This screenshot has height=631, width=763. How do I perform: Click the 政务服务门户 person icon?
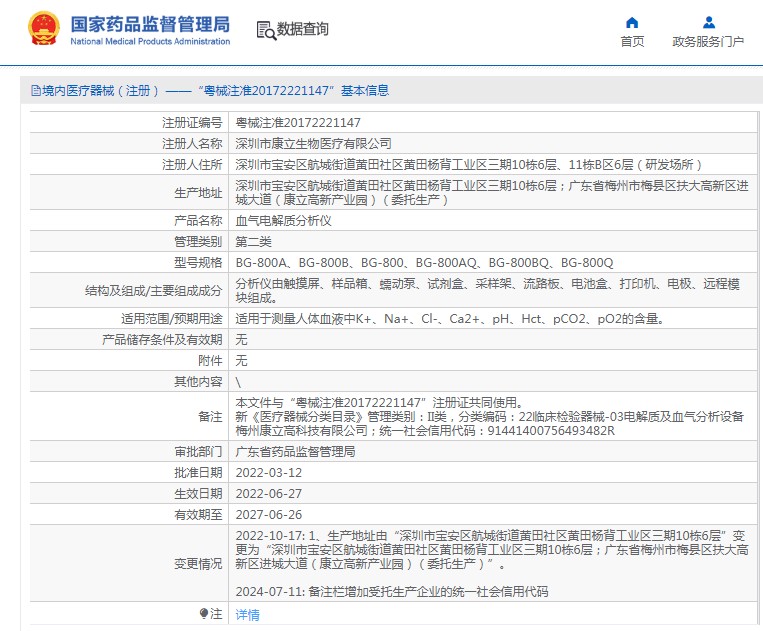708,22
